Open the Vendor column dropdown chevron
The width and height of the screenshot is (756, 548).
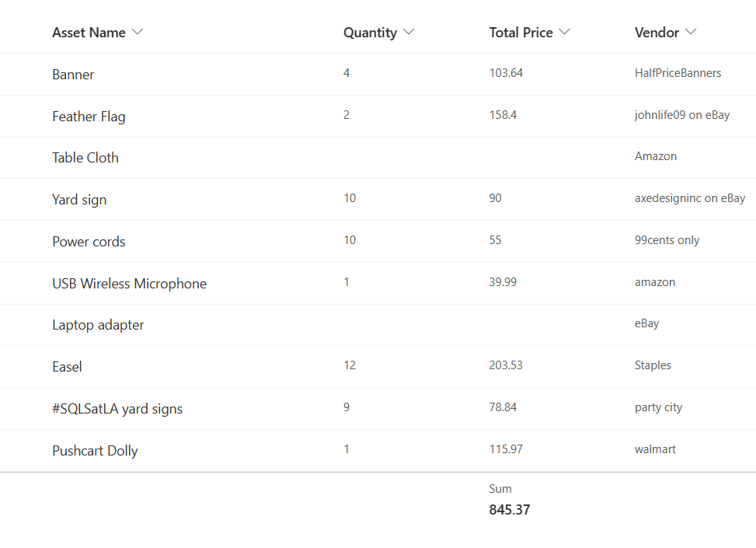point(691,32)
